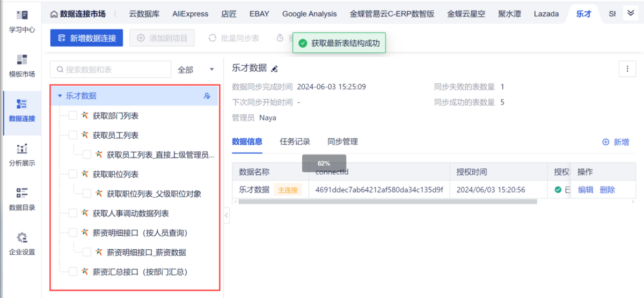Click the 数据连接市场 home icon

pyautogui.click(x=54, y=14)
